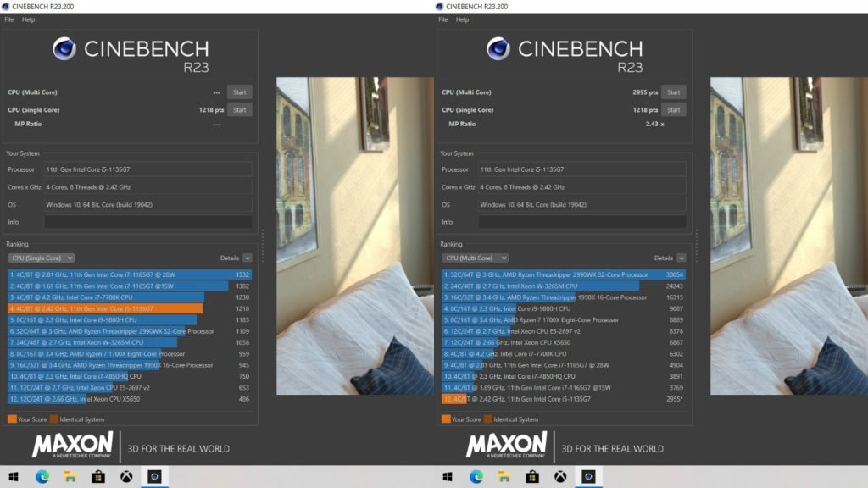Screen dimensions: 868x488
Task: Click orange Your Score swatch in right window
Action: tap(446, 419)
